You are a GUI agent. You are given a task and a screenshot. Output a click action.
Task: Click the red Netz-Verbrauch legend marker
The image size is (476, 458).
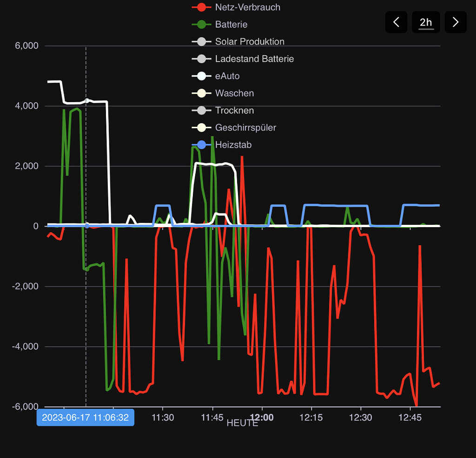pos(202,7)
